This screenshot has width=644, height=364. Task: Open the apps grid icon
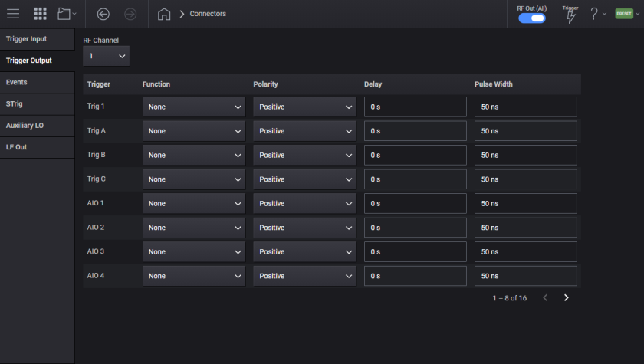(x=40, y=14)
